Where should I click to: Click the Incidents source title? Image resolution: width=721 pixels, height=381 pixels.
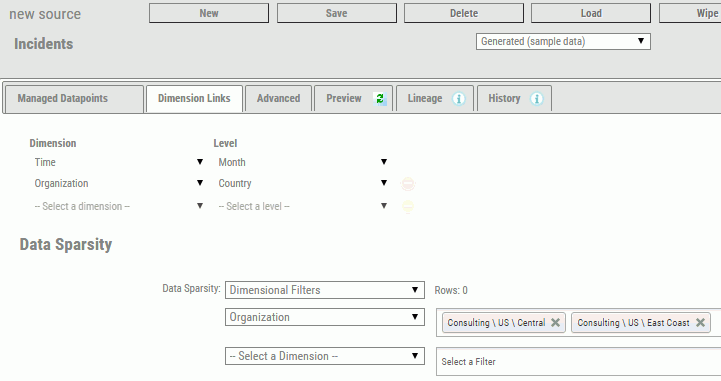click(x=44, y=44)
